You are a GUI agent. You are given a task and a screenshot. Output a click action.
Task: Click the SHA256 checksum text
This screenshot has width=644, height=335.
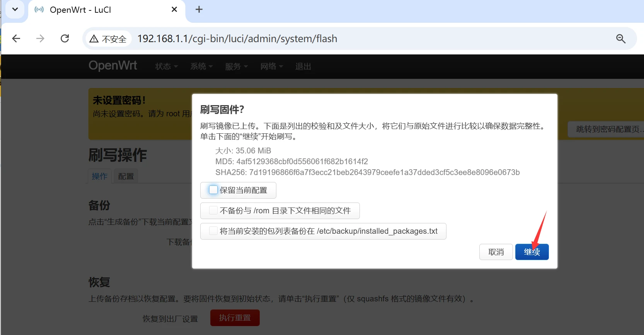[368, 172]
